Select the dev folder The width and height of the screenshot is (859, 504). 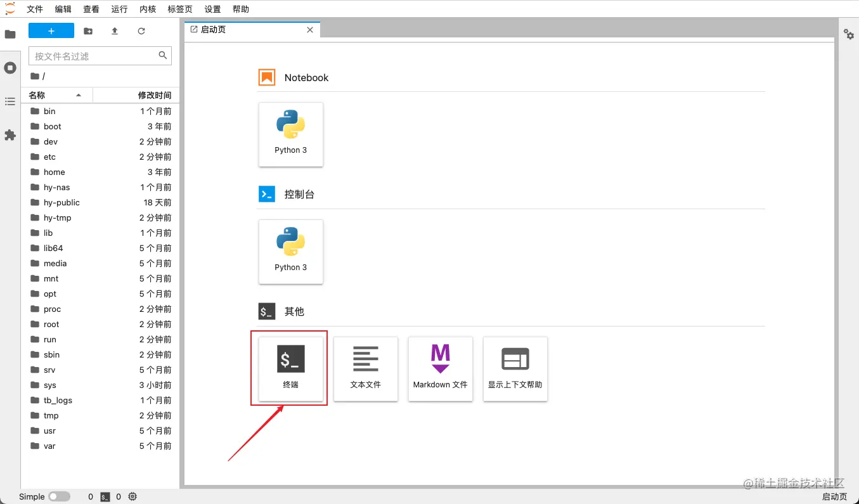pos(100,141)
